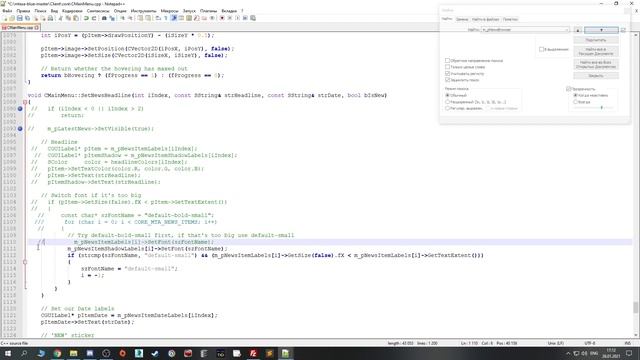Close the CMainMenu.cpp tab
The width and height of the screenshot is (640, 360).
click(37, 27)
